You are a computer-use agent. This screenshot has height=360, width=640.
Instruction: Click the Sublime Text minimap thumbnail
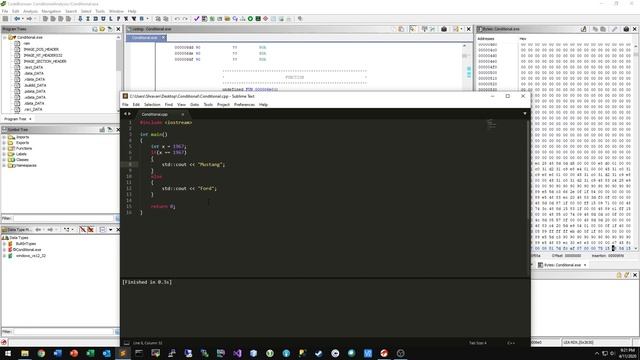pos(491,124)
